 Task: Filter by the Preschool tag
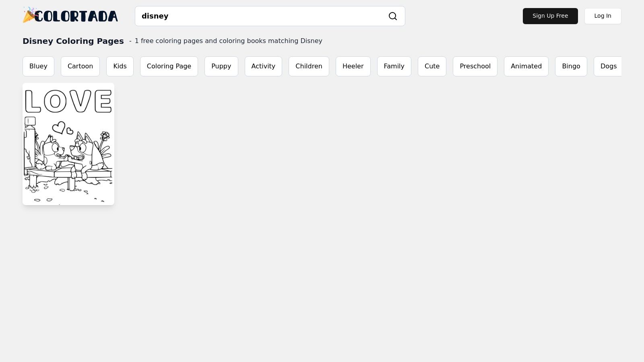(x=475, y=66)
